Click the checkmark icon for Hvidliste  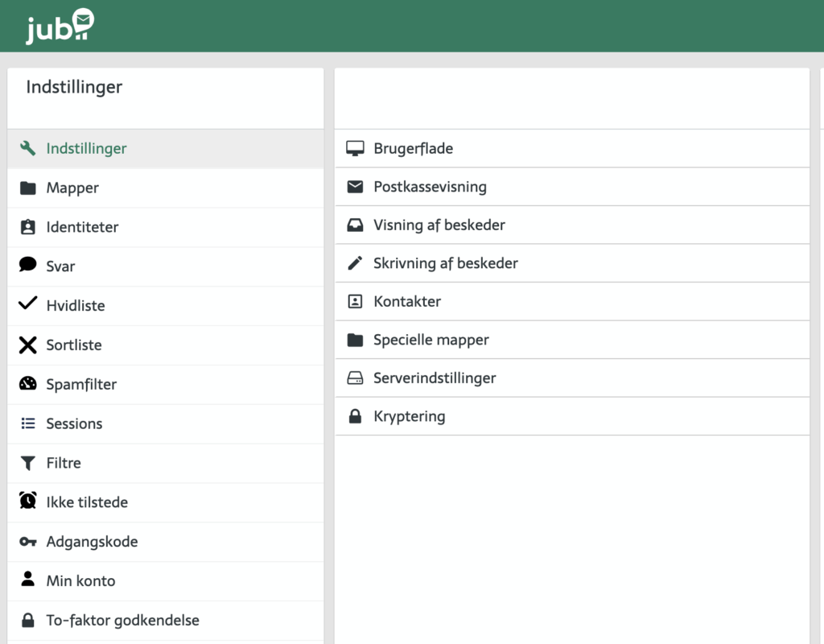tap(28, 304)
